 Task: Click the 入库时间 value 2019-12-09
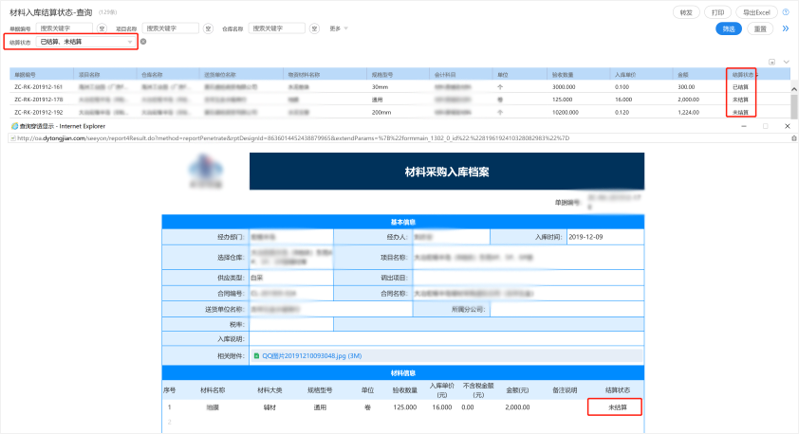coord(585,237)
